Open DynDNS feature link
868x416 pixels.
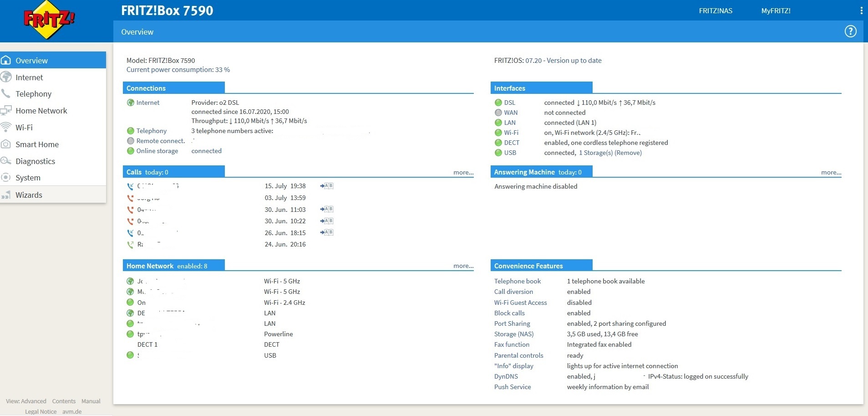(506, 376)
